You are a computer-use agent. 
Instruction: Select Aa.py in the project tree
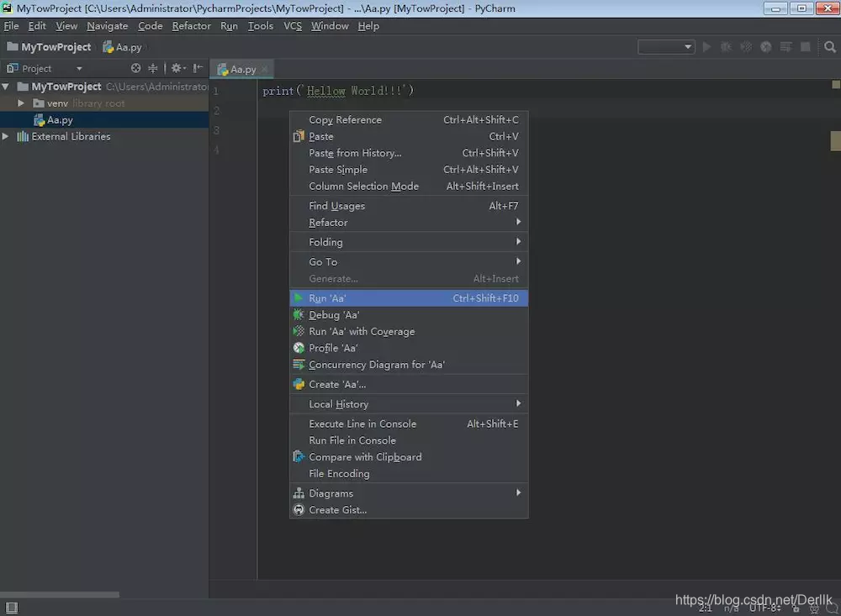[x=104, y=119]
